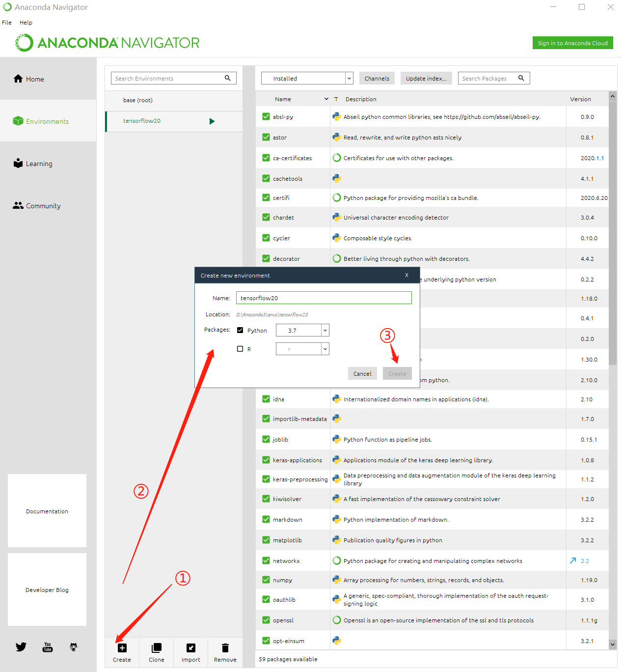Click the Python icon for numpy

[x=337, y=580]
